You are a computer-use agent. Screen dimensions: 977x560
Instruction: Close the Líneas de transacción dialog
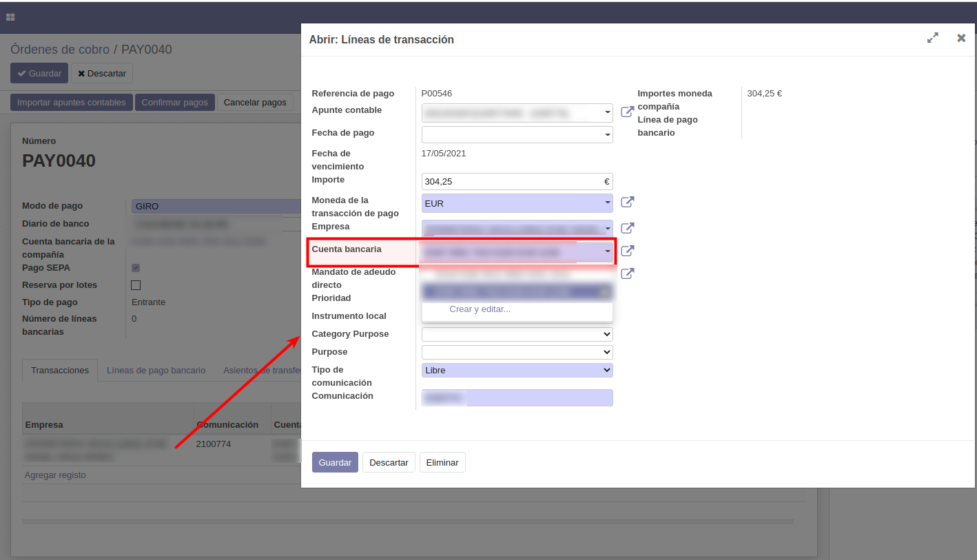point(961,39)
